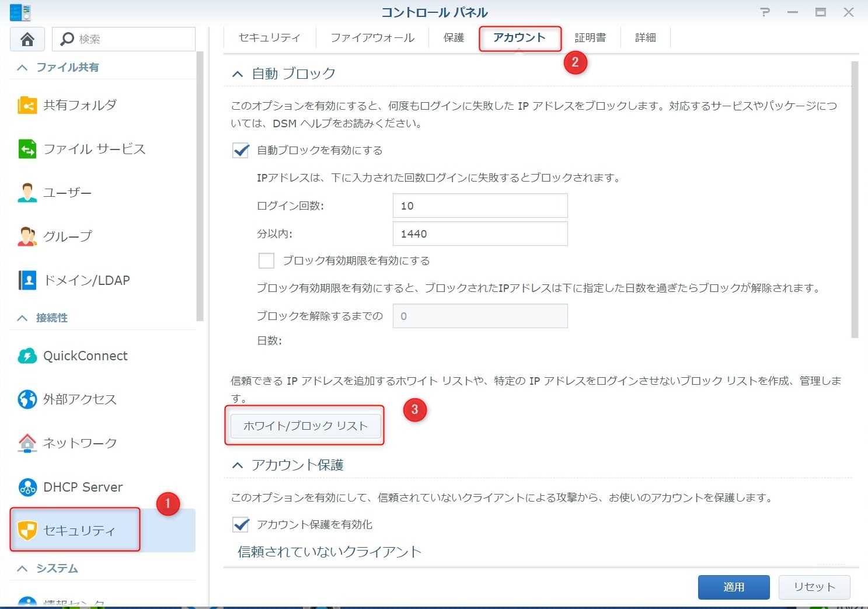Click the home icon button
Viewport: 868px width, 609px height.
pyautogui.click(x=27, y=39)
